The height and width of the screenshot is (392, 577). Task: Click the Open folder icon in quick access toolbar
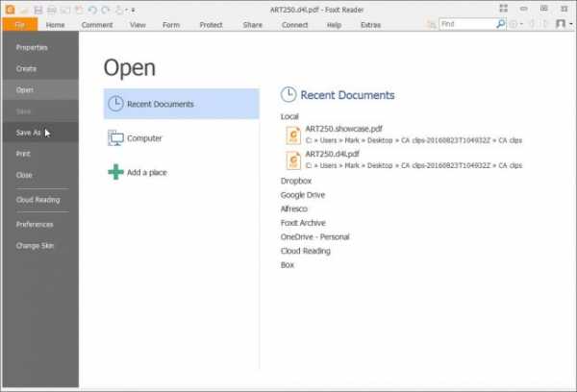pyautogui.click(x=25, y=10)
